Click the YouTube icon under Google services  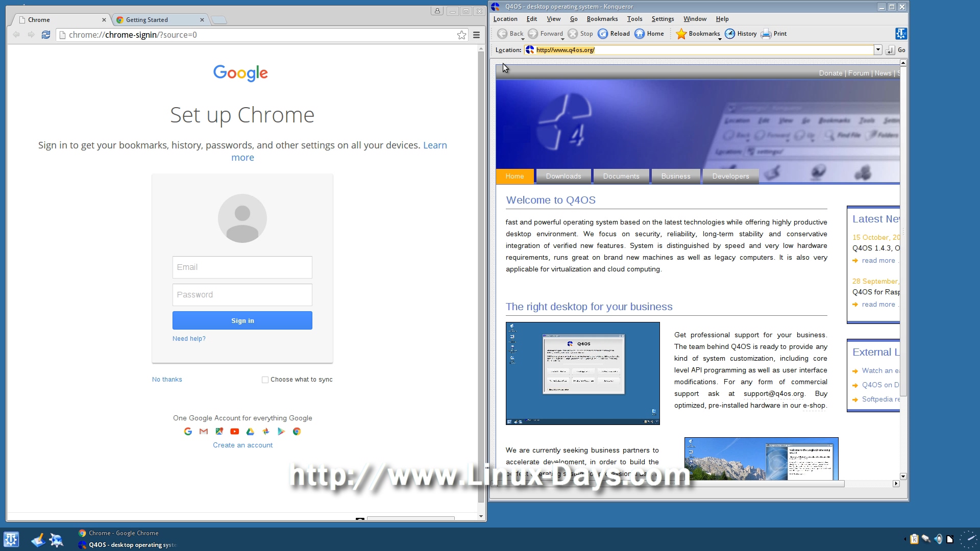[235, 432]
